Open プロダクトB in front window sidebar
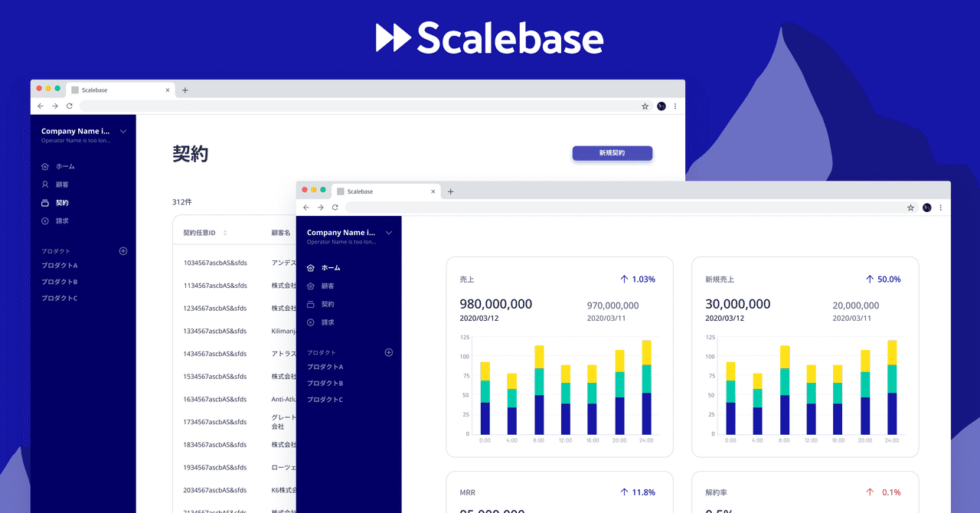 coord(325,384)
